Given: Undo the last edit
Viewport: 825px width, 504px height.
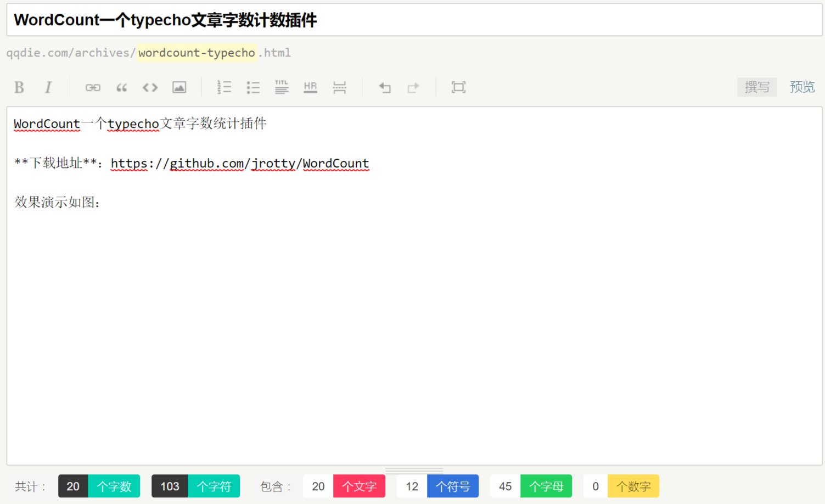Looking at the screenshot, I should [x=385, y=87].
